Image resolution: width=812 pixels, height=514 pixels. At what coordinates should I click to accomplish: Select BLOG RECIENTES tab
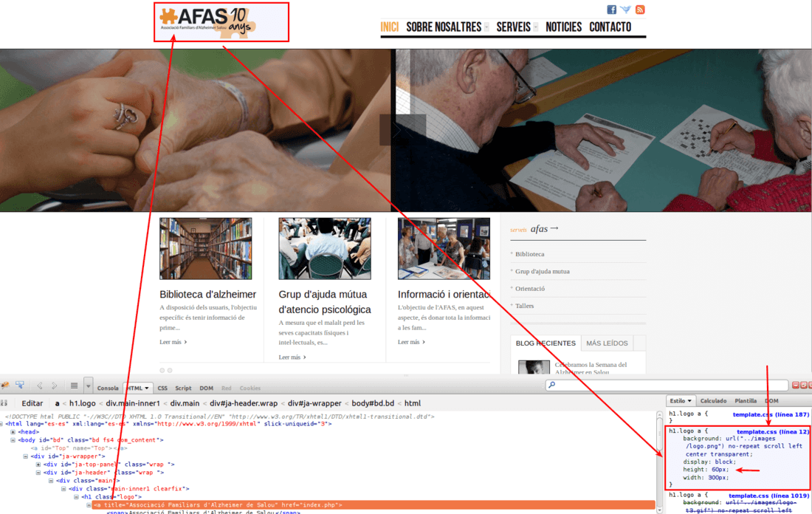(546, 343)
